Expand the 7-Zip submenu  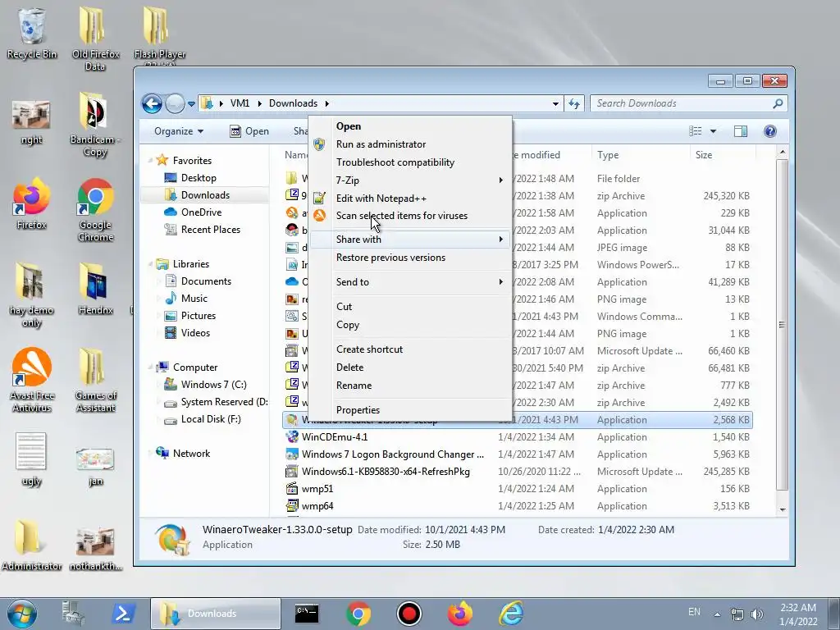(410, 180)
